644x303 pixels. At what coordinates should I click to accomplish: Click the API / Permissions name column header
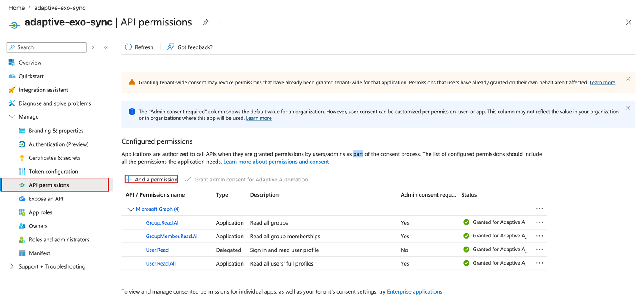155,195
